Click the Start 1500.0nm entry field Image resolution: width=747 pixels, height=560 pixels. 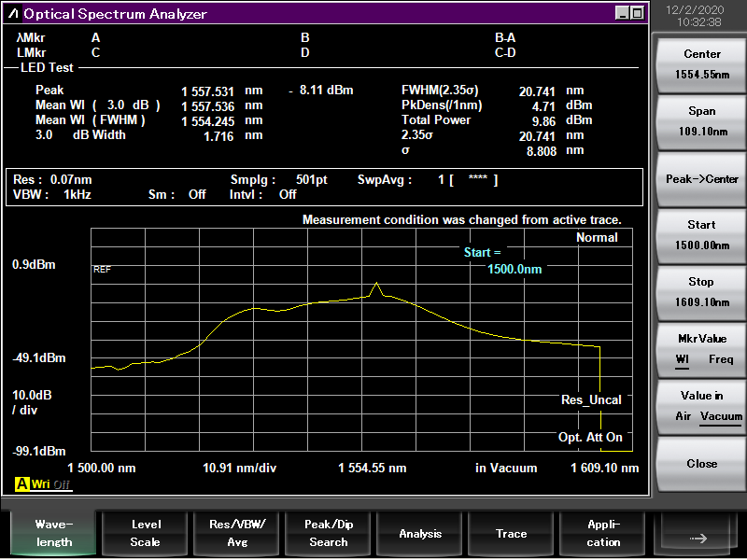click(x=514, y=269)
